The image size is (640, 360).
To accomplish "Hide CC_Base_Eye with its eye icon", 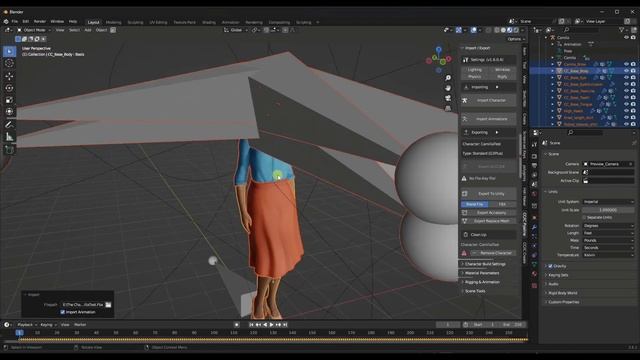I will 626,78.
